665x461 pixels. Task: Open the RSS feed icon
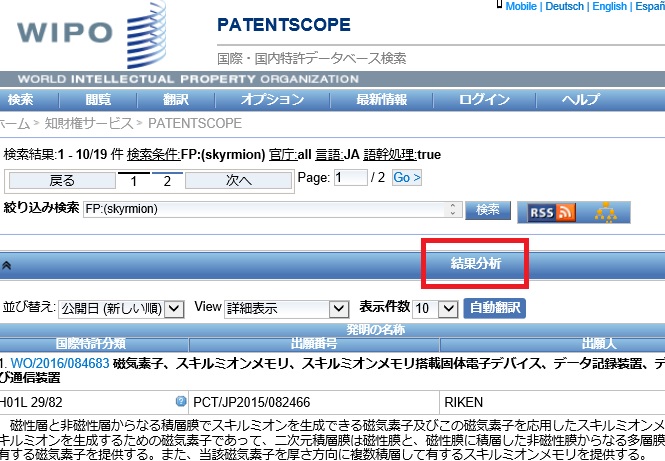[x=551, y=212]
